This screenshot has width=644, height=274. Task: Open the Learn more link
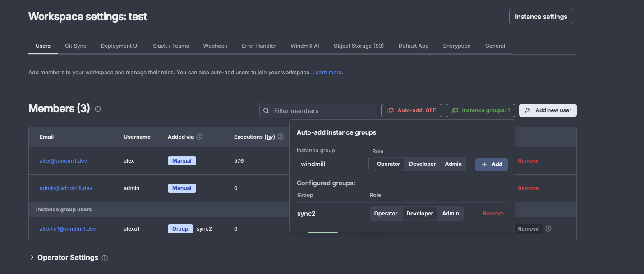pyautogui.click(x=327, y=73)
